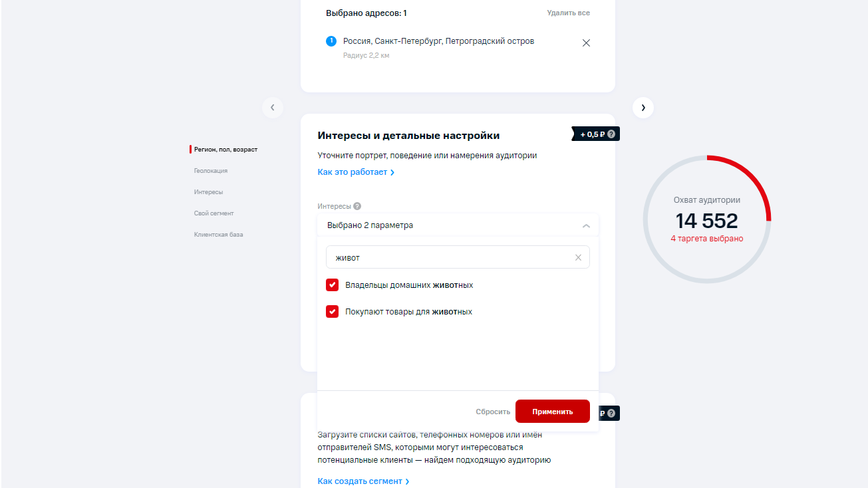The width and height of the screenshot is (868, 488).
Task: Open the Как создать сегмент link
Action: point(363,481)
